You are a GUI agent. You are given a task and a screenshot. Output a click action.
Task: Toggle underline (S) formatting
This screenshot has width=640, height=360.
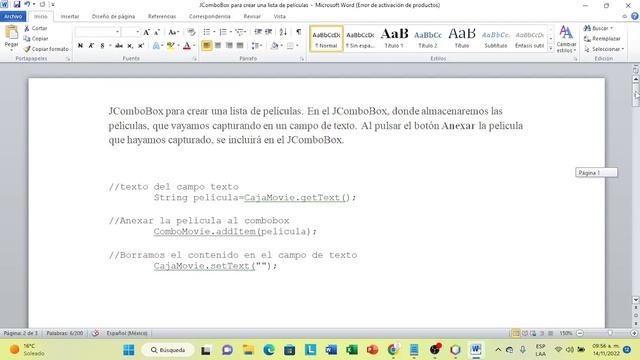click(102, 46)
